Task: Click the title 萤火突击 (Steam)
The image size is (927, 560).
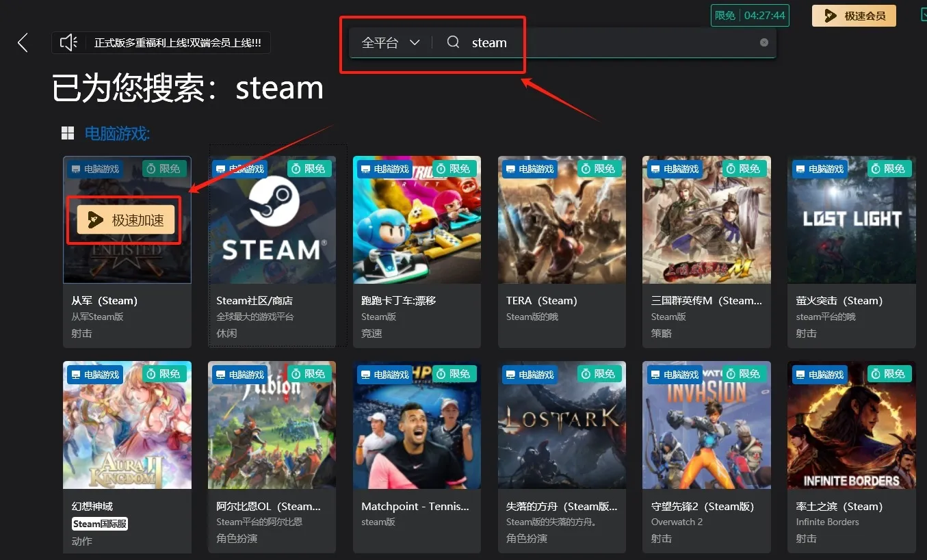Action: point(839,301)
